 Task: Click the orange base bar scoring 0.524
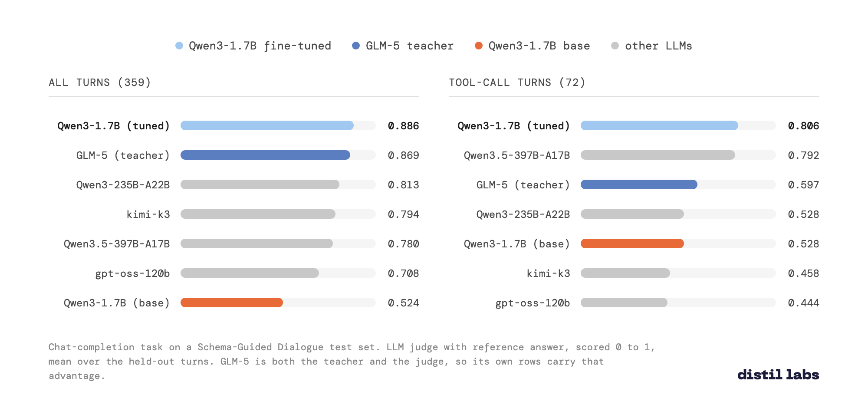pyautogui.click(x=232, y=303)
